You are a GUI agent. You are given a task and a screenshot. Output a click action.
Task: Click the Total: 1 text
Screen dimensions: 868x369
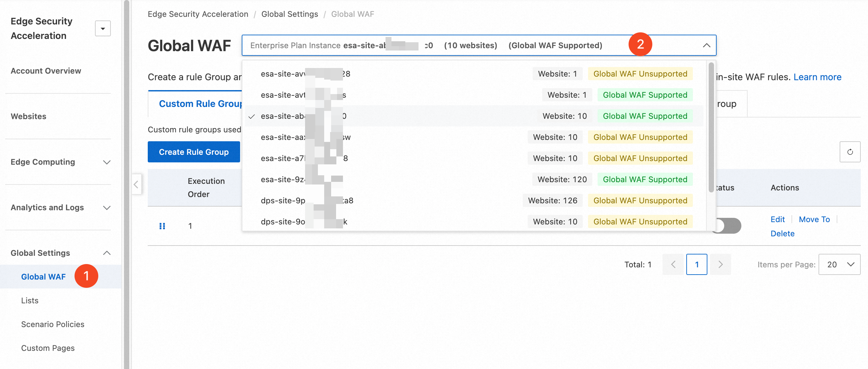point(637,264)
